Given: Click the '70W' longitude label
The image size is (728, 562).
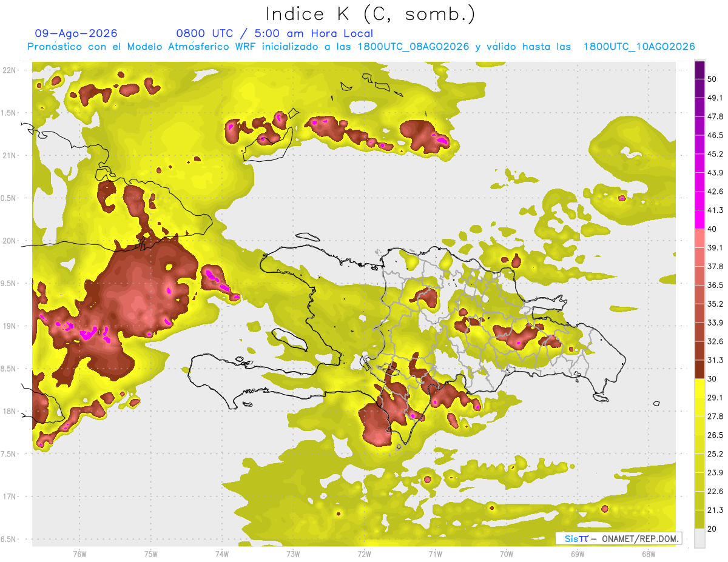Looking at the screenshot, I should (x=506, y=554).
